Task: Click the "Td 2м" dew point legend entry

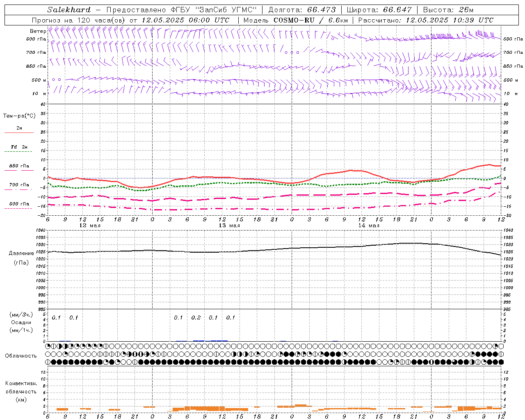Action: (x=19, y=147)
